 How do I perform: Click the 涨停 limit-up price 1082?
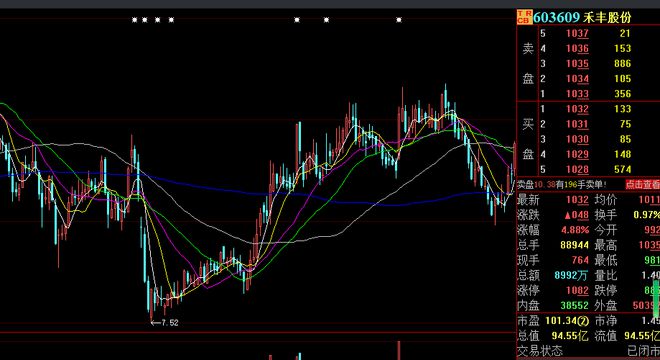click(577, 291)
